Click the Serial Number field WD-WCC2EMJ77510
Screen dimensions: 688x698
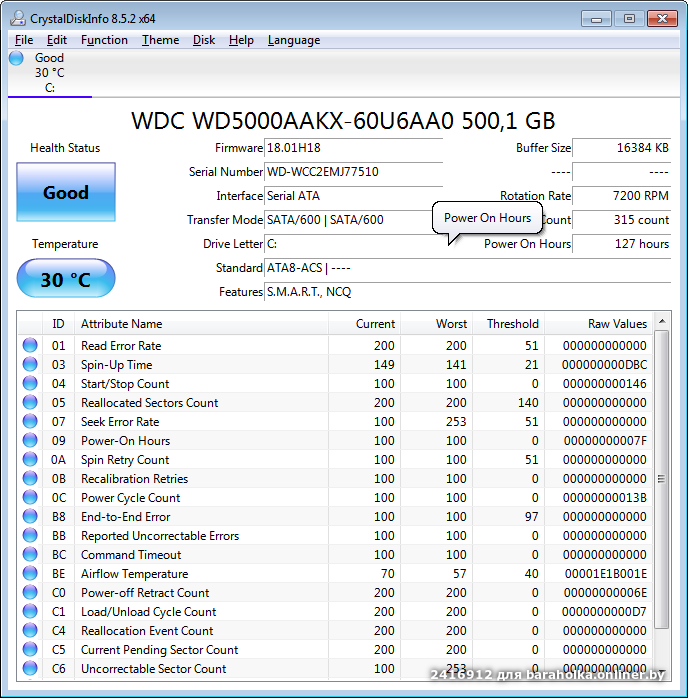[x=353, y=172]
